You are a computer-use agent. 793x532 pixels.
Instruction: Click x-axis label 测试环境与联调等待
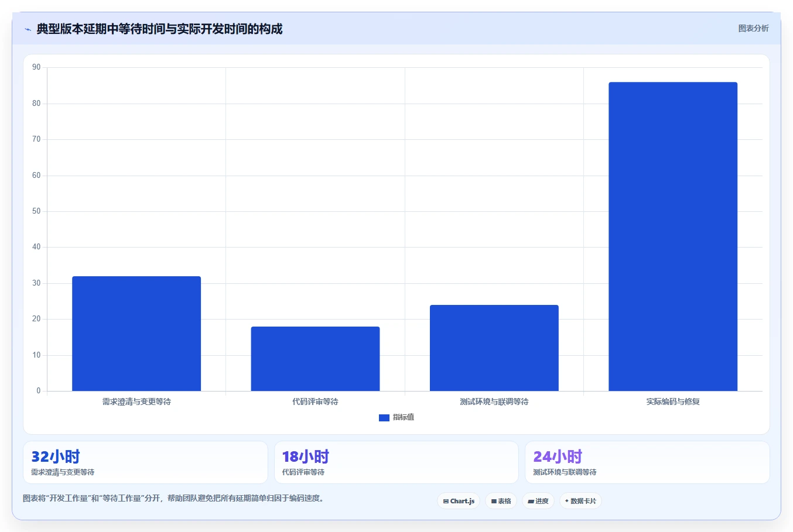tap(494, 401)
